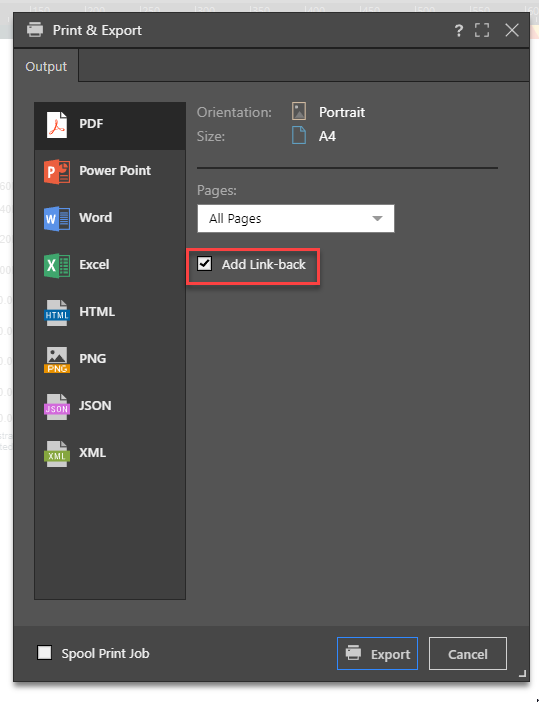The height and width of the screenshot is (702, 539).
Task: Enable the Spool Print Job checkbox
Action: point(44,653)
